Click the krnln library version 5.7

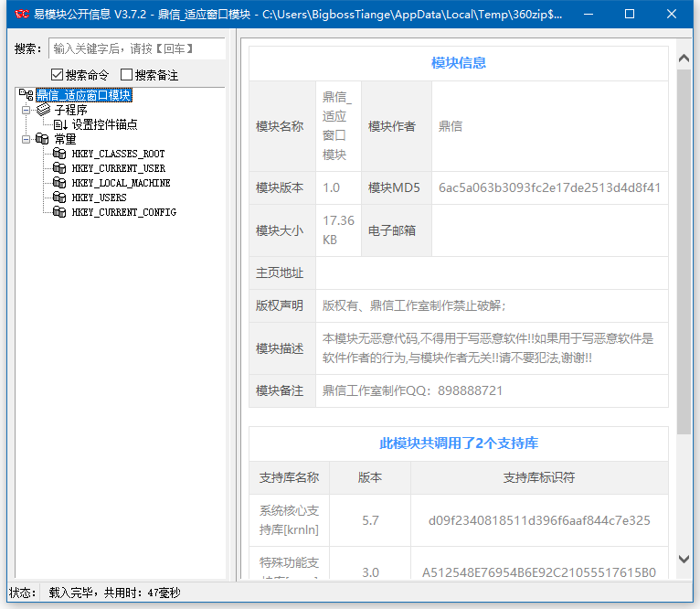[370, 520]
